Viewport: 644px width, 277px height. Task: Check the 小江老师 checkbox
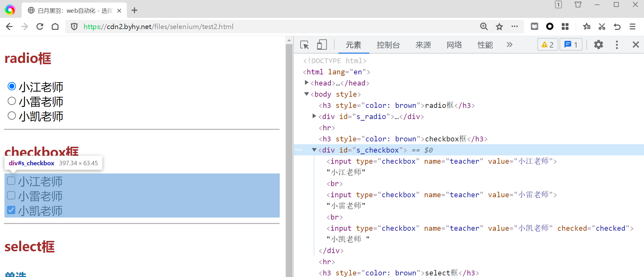(x=11, y=181)
